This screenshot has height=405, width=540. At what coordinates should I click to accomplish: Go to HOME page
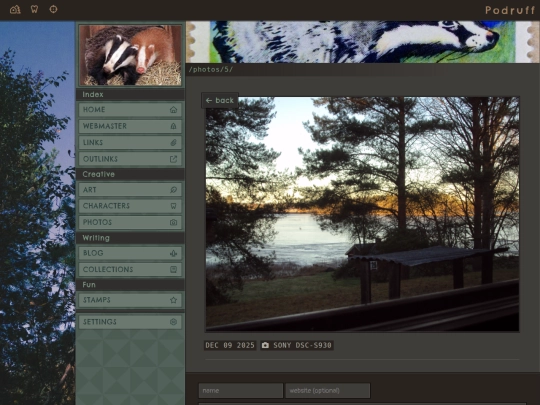130,110
